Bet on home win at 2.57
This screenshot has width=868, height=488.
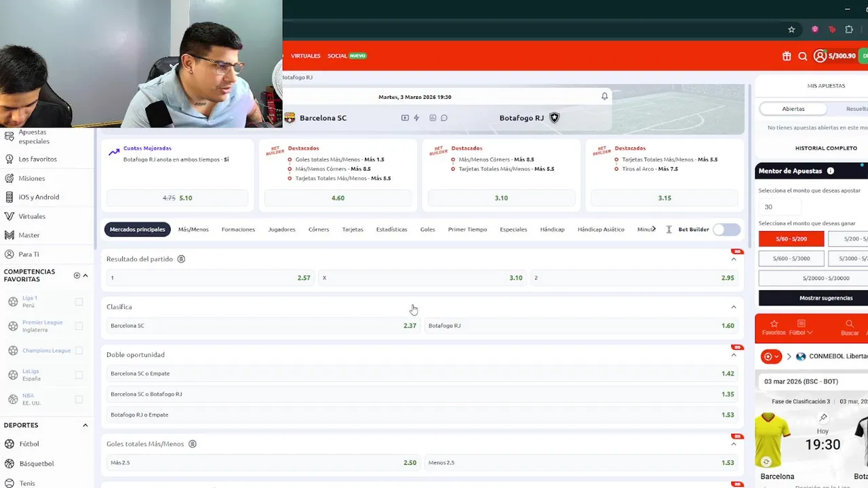click(210, 278)
